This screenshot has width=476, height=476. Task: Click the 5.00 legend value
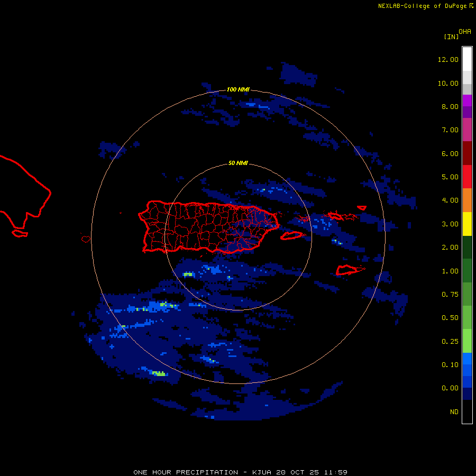point(450,177)
